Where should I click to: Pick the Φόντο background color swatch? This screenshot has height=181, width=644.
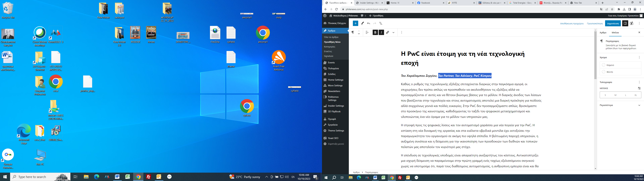coord(620,72)
